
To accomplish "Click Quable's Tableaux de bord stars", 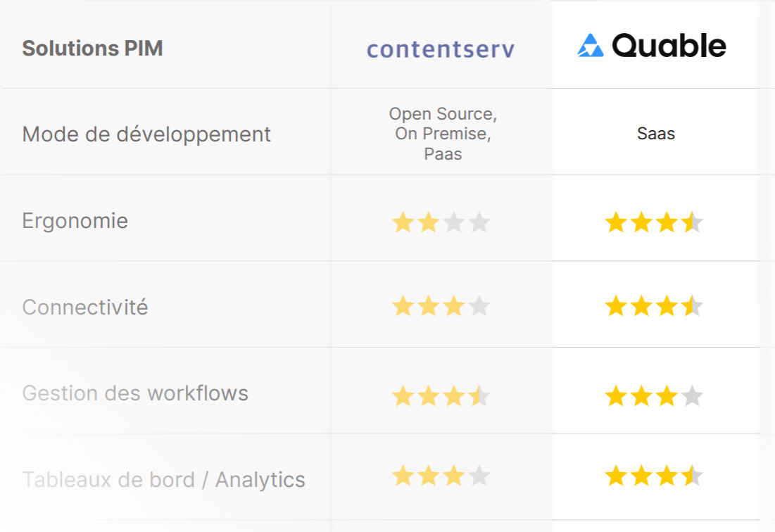I will pyautogui.click(x=654, y=476).
